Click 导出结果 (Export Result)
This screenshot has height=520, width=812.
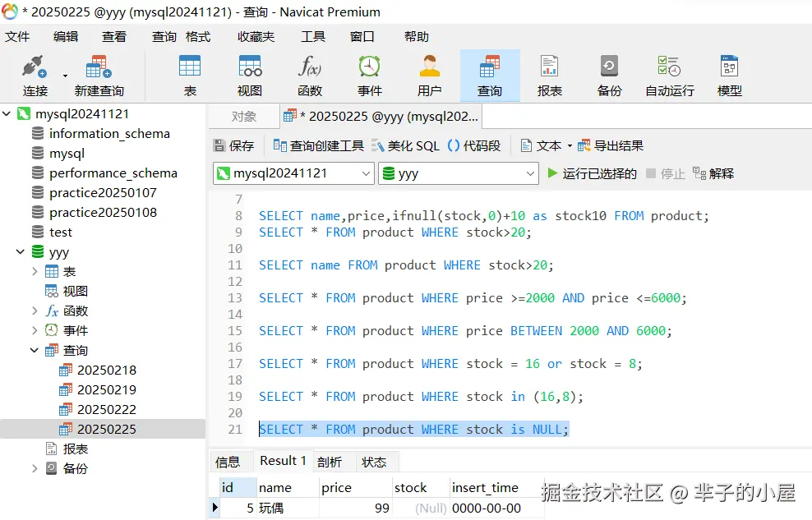(x=611, y=146)
